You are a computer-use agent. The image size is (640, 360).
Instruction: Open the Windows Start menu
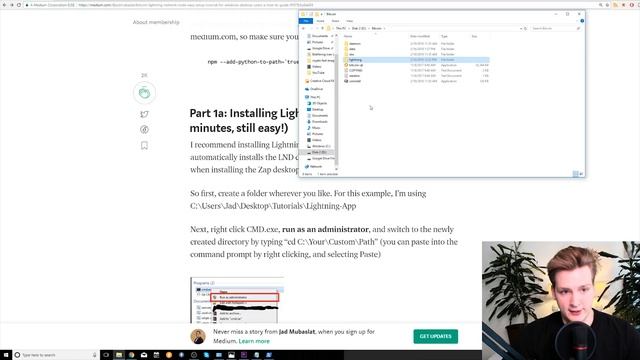[6, 355]
